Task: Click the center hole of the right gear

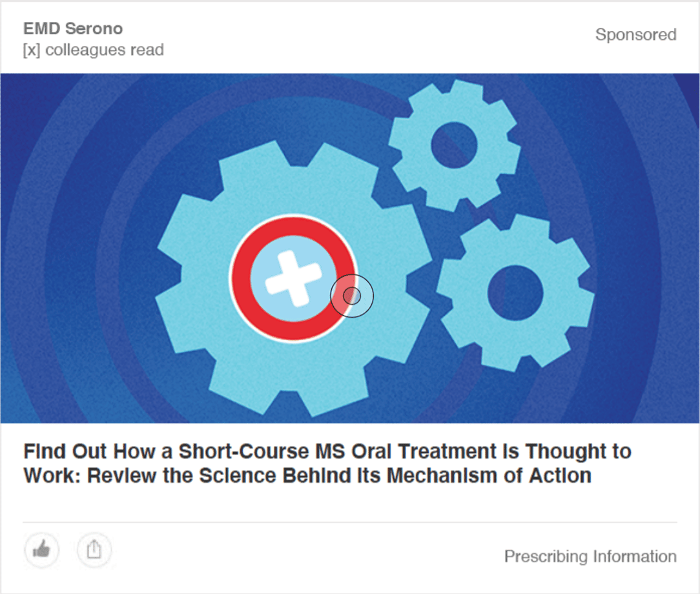Action: [515, 289]
